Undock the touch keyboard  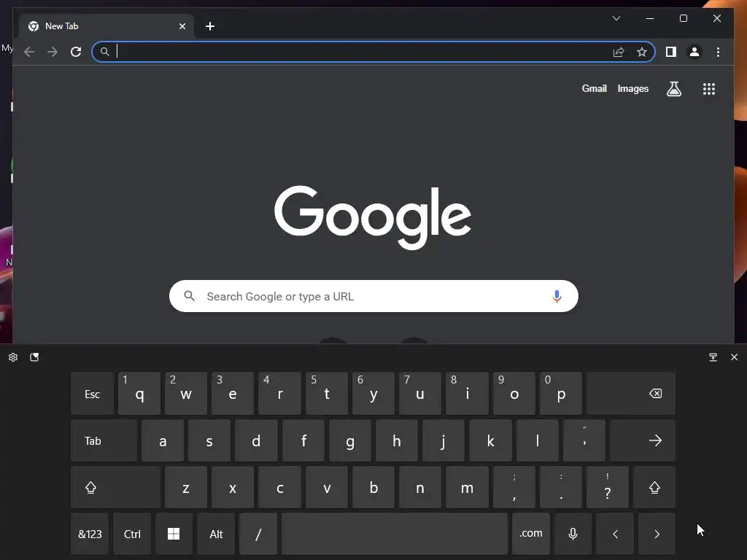[713, 357]
